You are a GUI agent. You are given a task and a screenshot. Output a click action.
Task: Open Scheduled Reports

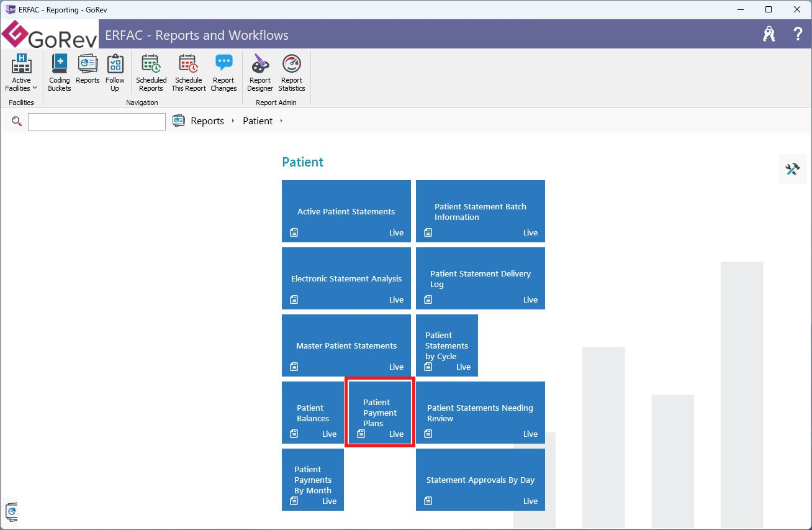(x=151, y=73)
